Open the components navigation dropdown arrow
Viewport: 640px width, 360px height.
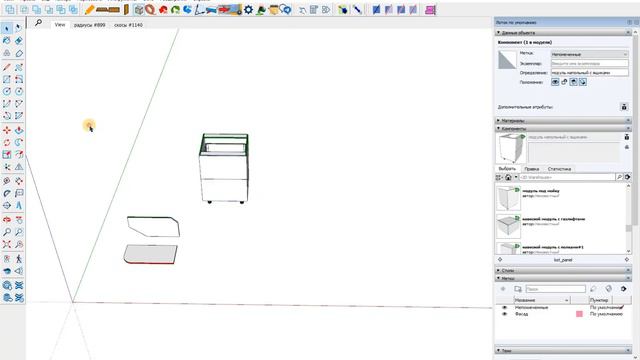pyautogui.click(x=516, y=177)
